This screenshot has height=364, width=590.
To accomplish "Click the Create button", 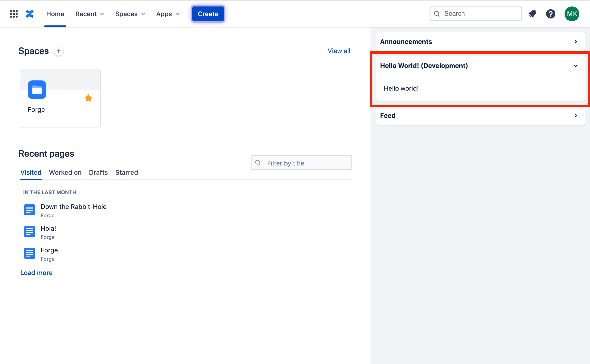I will 208,14.
